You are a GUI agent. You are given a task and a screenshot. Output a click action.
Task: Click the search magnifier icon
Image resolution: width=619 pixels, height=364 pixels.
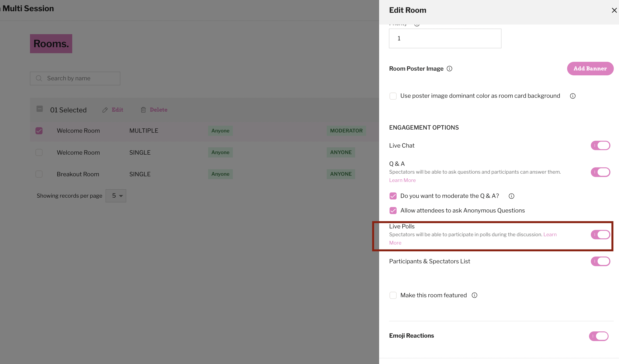tap(39, 78)
